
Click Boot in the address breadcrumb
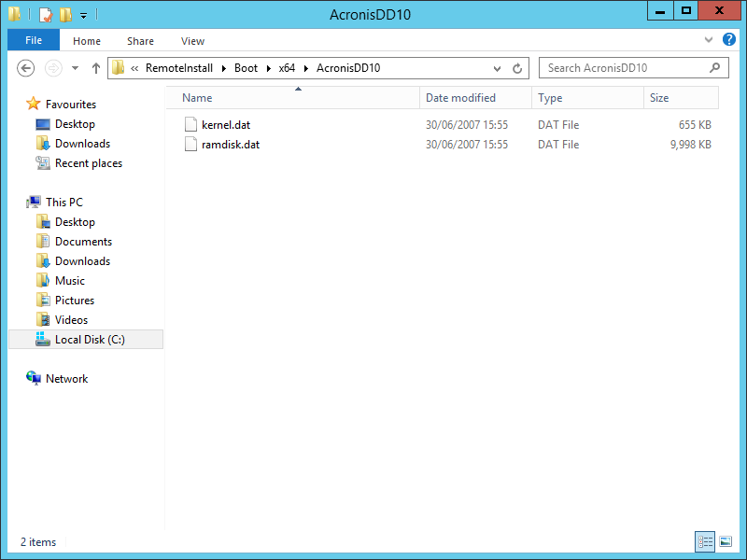pos(246,68)
